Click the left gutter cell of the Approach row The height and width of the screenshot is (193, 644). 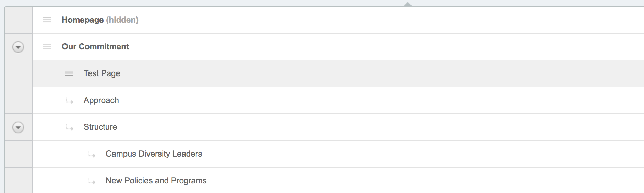click(19, 100)
